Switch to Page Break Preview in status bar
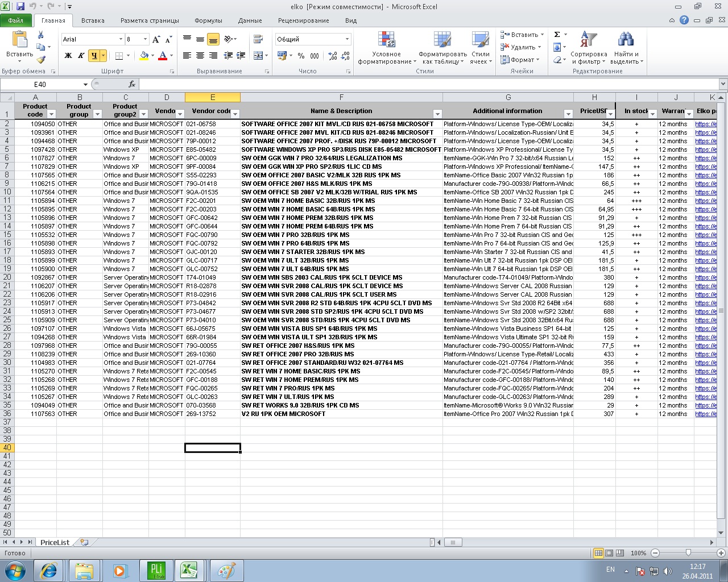728x582 pixels. tap(619, 553)
